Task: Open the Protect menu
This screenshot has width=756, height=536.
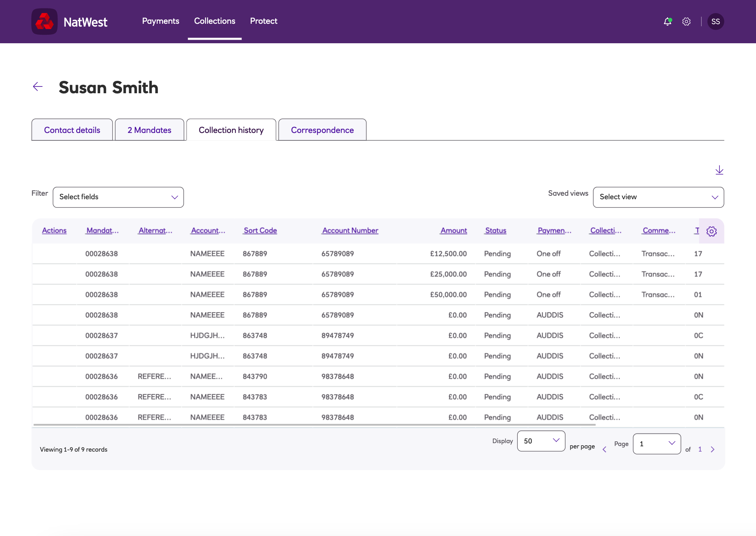Action: (263, 21)
